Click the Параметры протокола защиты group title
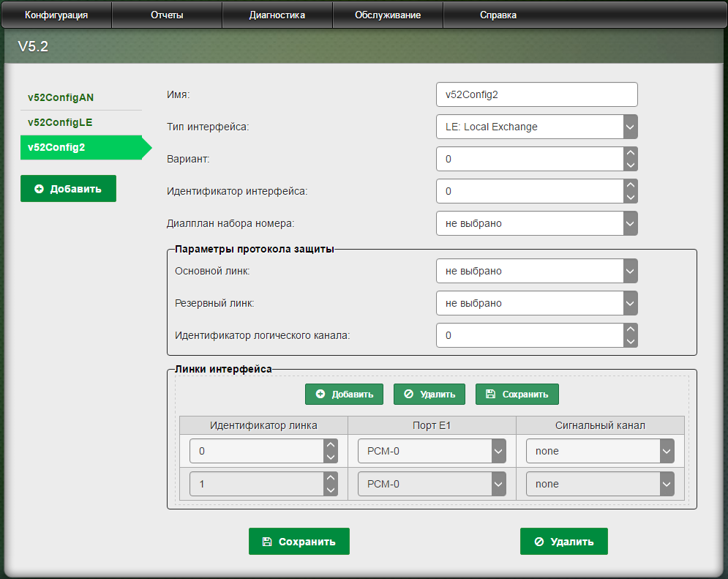Image resolution: width=728 pixels, height=579 pixels. (x=255, y=249)
